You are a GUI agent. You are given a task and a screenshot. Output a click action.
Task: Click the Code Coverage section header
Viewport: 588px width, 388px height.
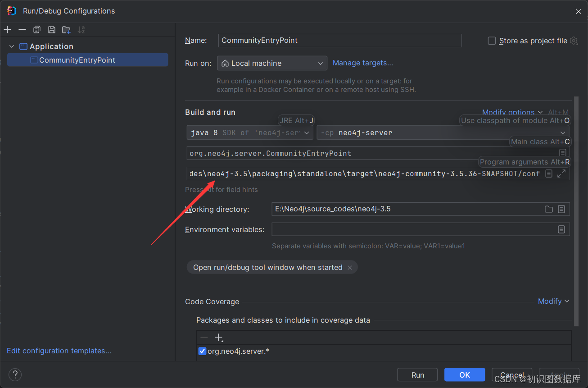(212, 301)
